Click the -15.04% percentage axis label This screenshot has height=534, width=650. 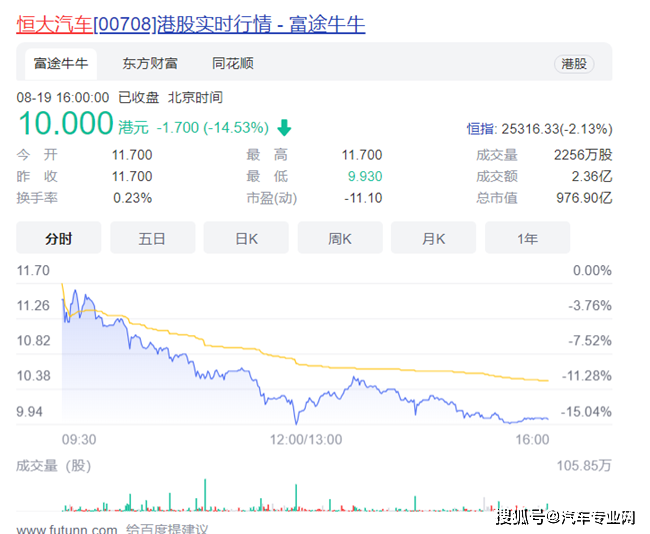click(x=586, y=412)
